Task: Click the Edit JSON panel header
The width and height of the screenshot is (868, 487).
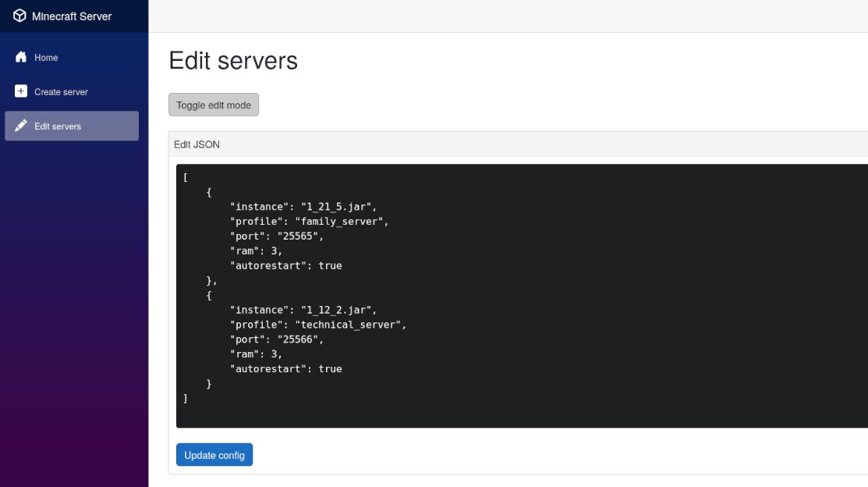Action: coord(197,144)
